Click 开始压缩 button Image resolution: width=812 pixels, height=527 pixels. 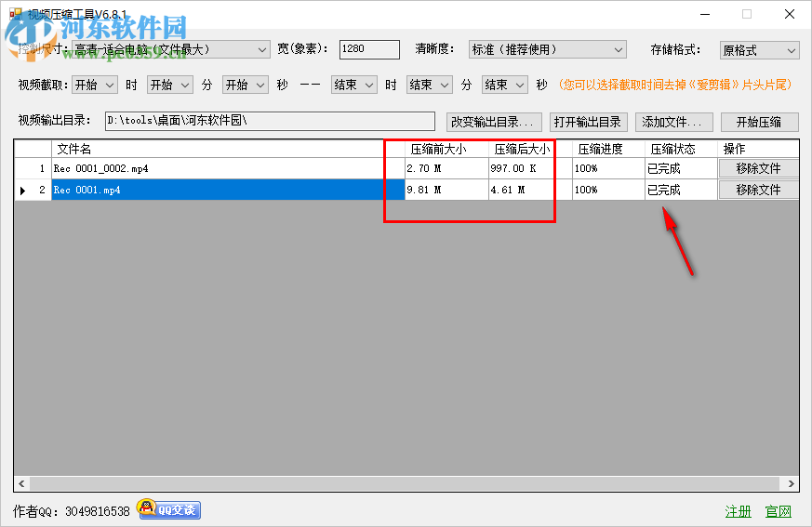click(x=759, y=122)
